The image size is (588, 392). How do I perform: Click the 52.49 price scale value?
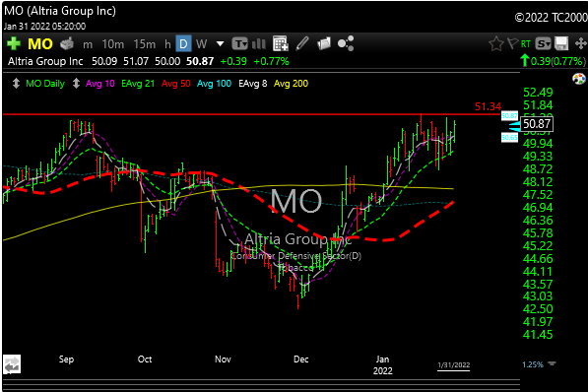(x=538, y=93)
